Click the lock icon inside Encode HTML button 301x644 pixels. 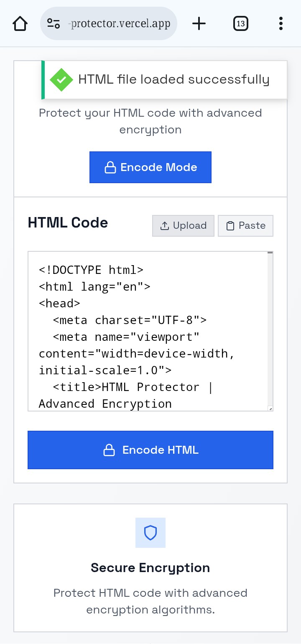[110, 450]
